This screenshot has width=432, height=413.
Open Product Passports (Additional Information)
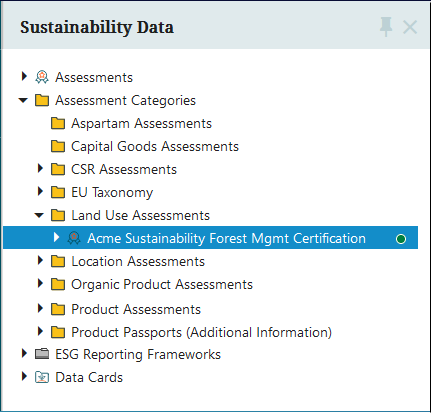point(202,332)
